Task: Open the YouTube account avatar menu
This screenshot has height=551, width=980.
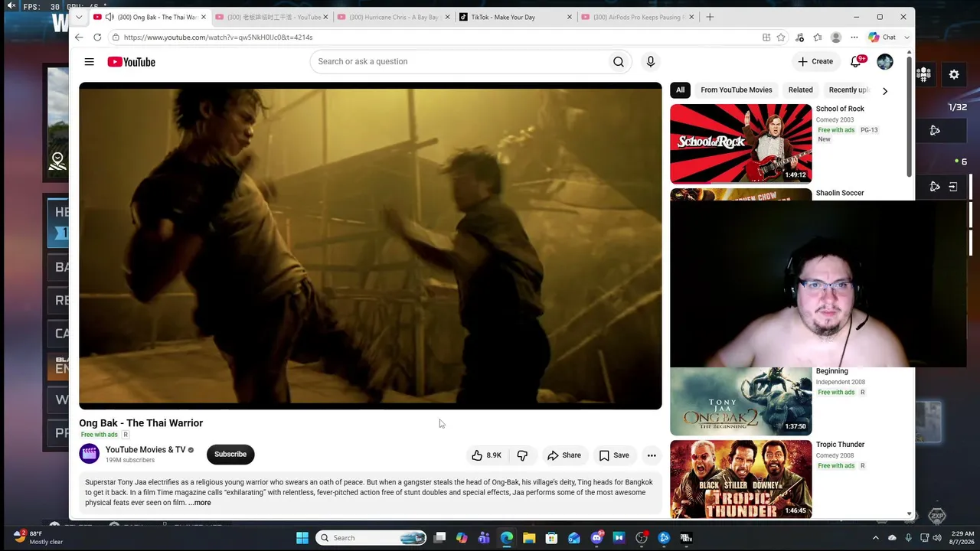Action: [885, 62]
